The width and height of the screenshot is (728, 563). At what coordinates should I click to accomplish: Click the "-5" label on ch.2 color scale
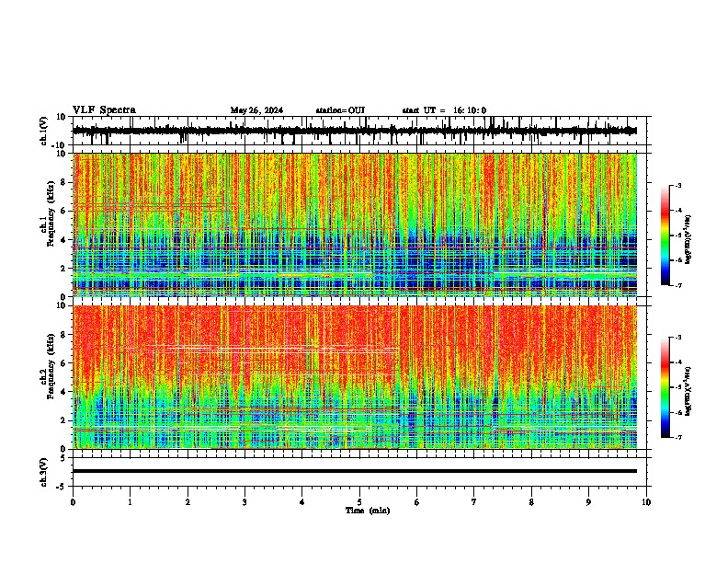(678, 387)
